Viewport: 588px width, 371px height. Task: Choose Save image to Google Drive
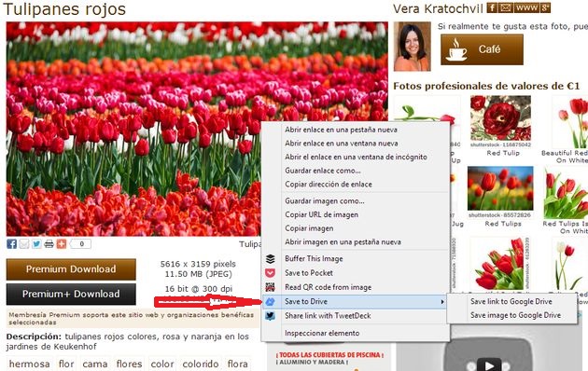point(515,315)
